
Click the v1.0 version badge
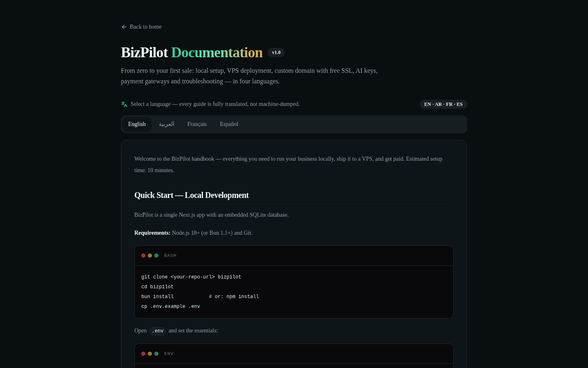pos(276,52)
